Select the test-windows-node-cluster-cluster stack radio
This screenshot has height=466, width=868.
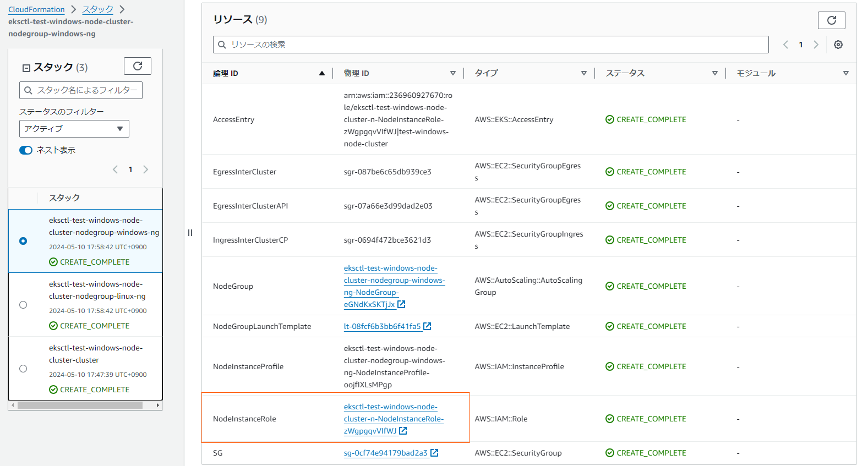pos(23,369)
